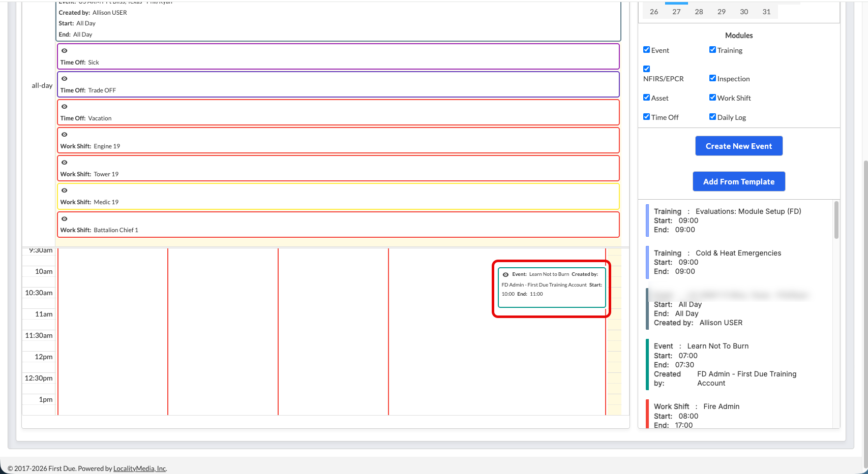The height and width of the screenshot is (474, 868).
Task: Disable the Work Shift module checkbox
Action: pos(712,98)
